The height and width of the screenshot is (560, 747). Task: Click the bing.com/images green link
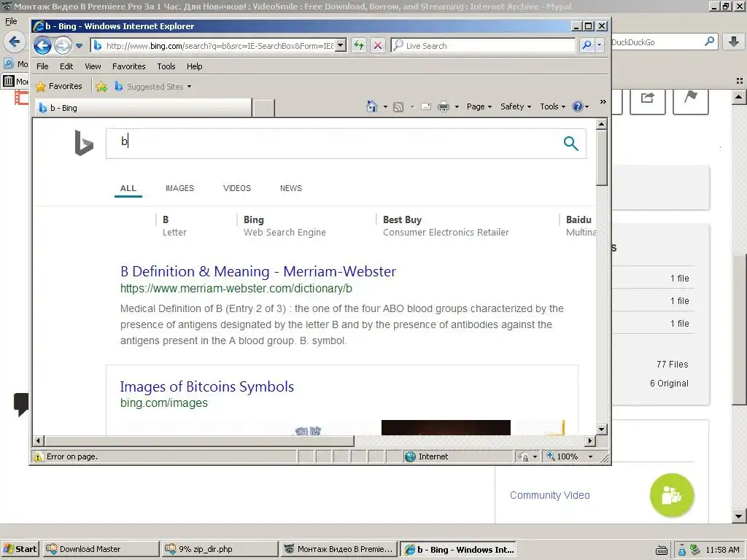point(164,402)
